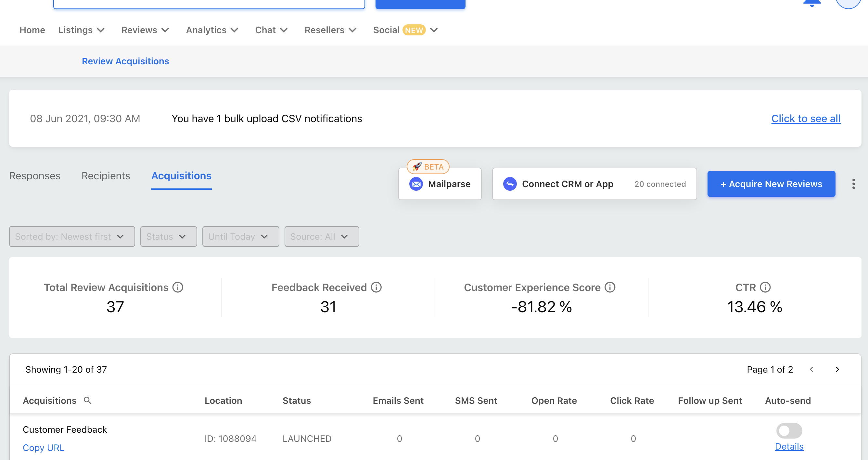Expand the Reviews menu

tap(145, 30)
